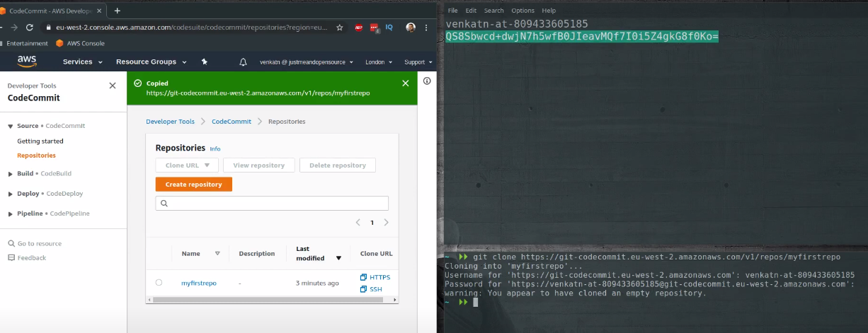Open the myfirstrepo repository link
This screenshot has width=868, height=333.
199,283
